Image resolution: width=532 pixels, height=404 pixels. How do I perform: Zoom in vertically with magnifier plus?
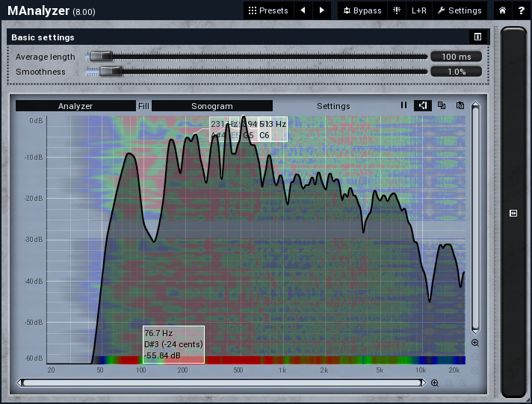(x=475, y=343)
